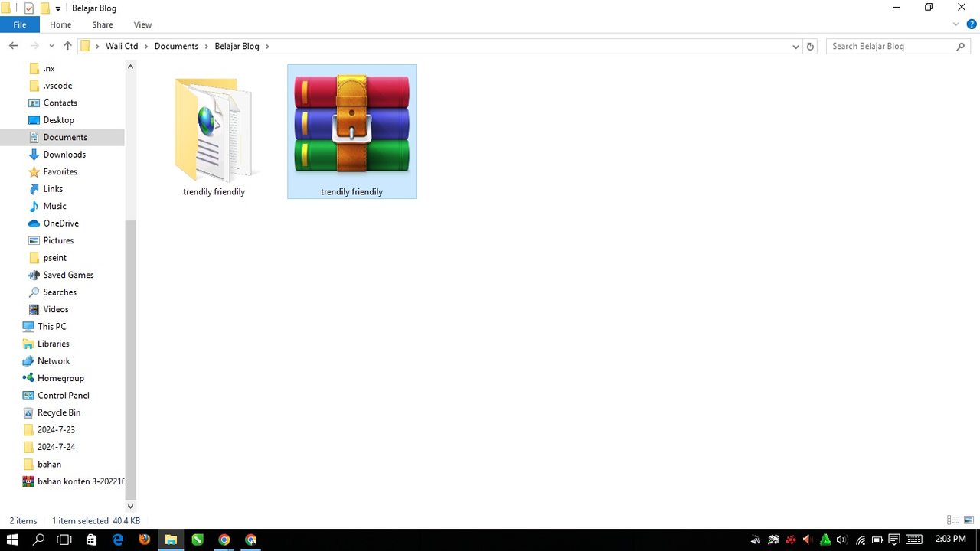Open Libraries in navigation pane
This screenshot has width=980, height=551.
[x=53, y=344]
